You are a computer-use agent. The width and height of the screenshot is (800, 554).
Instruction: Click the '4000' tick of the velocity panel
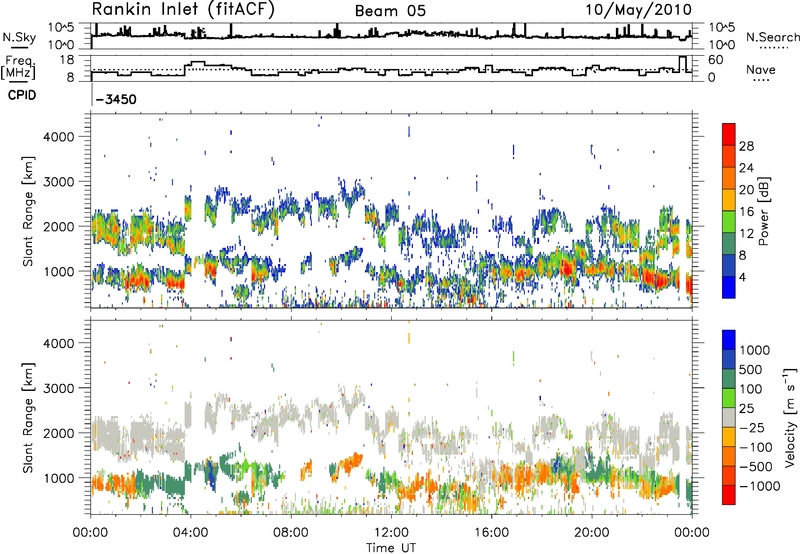point(58,343)
